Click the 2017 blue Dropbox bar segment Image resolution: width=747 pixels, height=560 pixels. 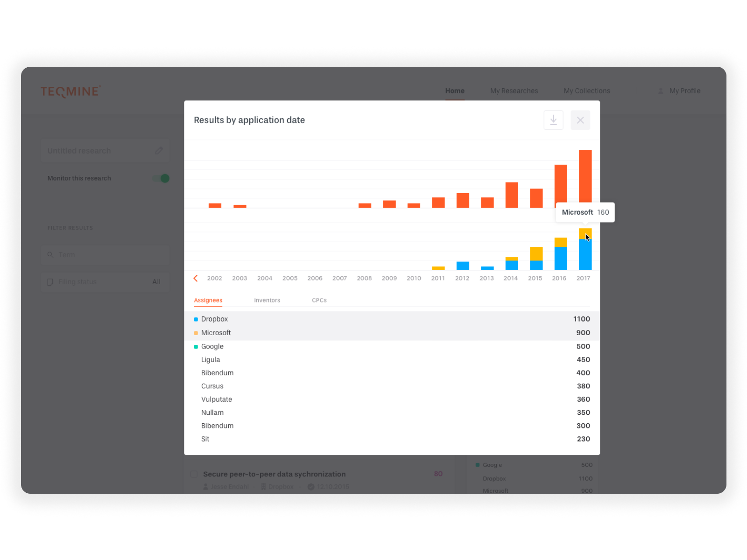(585, 255)
